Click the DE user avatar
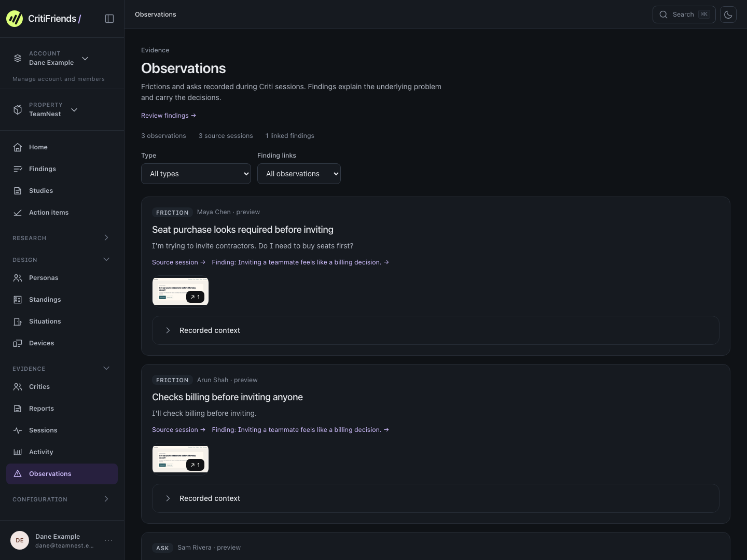Viewport: 747px width, 560px height. coord(20,540)
